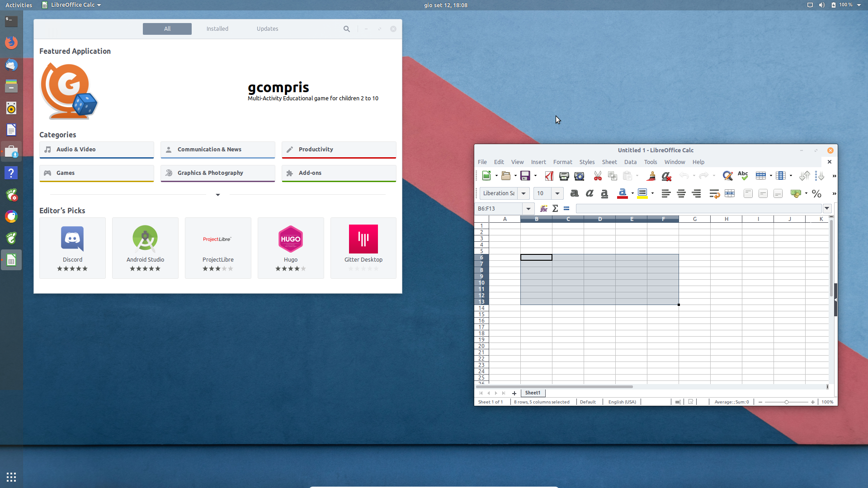
Task: Toggle Align Right in Calc
Action: point(696,193)
